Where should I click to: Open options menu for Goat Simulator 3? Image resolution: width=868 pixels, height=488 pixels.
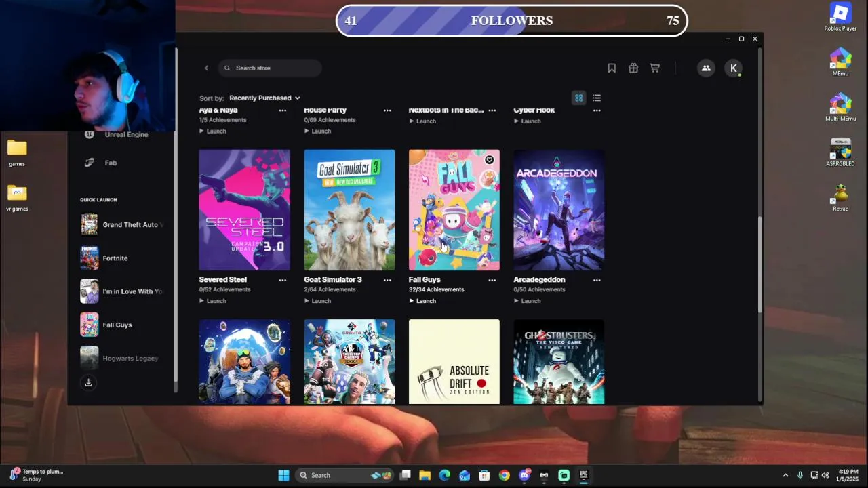(387, 279)
